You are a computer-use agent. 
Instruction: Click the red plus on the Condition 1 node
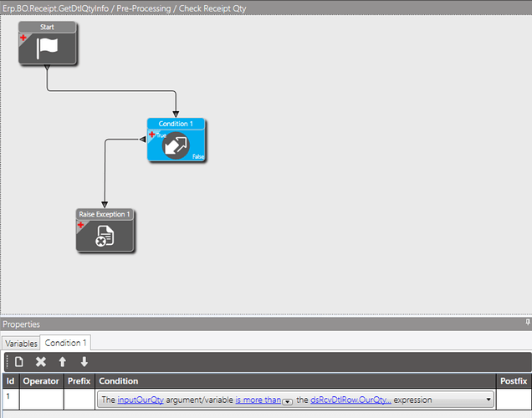click(152, 135)
